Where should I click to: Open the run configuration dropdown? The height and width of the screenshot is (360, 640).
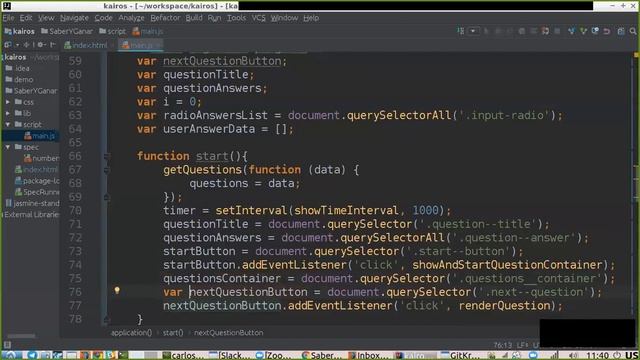tap(473, 31)
